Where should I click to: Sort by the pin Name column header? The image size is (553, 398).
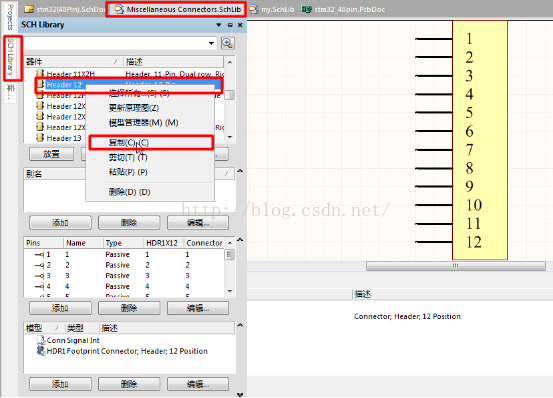pos(83,243)
